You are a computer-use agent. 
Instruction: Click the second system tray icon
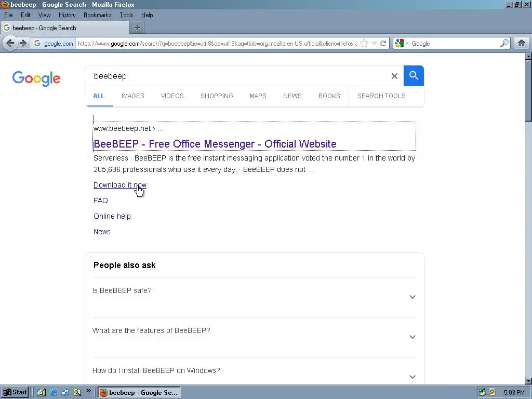(492, 392)
